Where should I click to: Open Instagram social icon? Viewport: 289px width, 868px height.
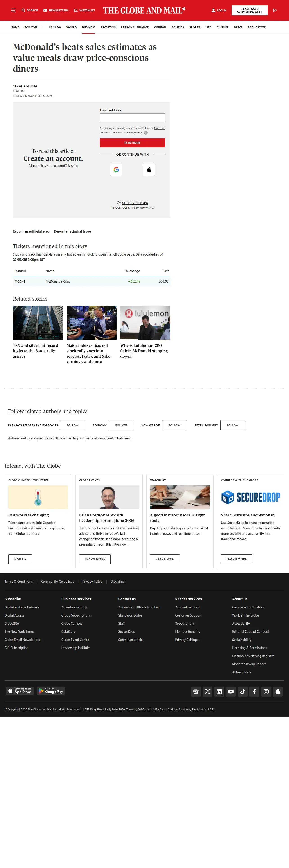tap(266, 691)
